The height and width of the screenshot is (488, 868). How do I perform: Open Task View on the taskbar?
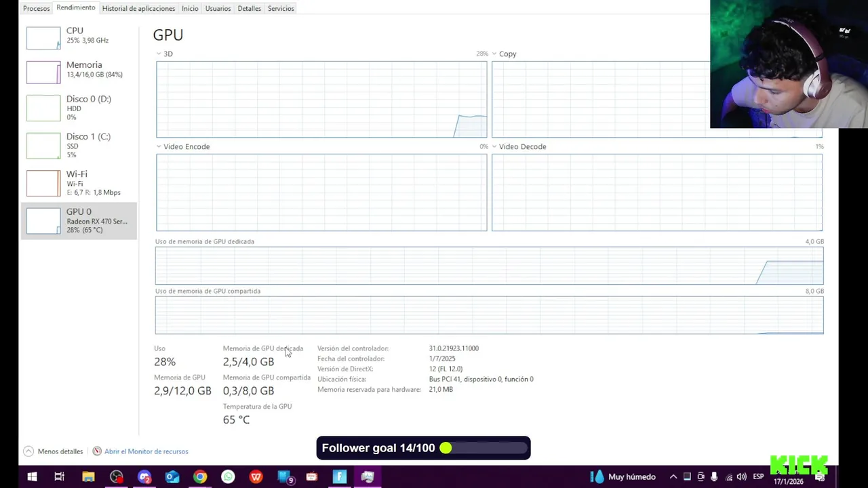59,477
